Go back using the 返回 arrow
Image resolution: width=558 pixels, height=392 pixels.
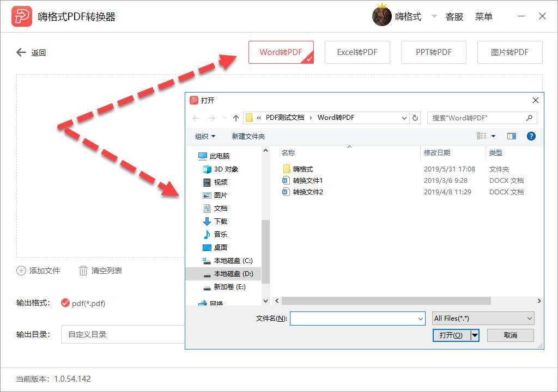tap(21, 52)
